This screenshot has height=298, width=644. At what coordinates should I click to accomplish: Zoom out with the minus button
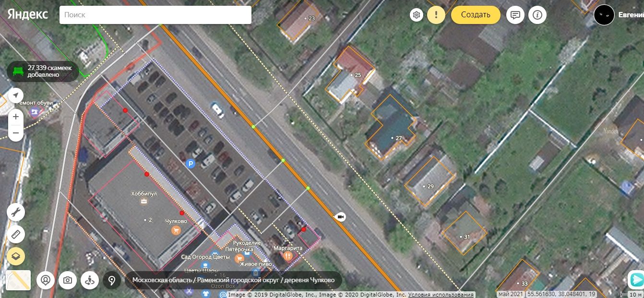pyautogui.click(x=16, y=133)
